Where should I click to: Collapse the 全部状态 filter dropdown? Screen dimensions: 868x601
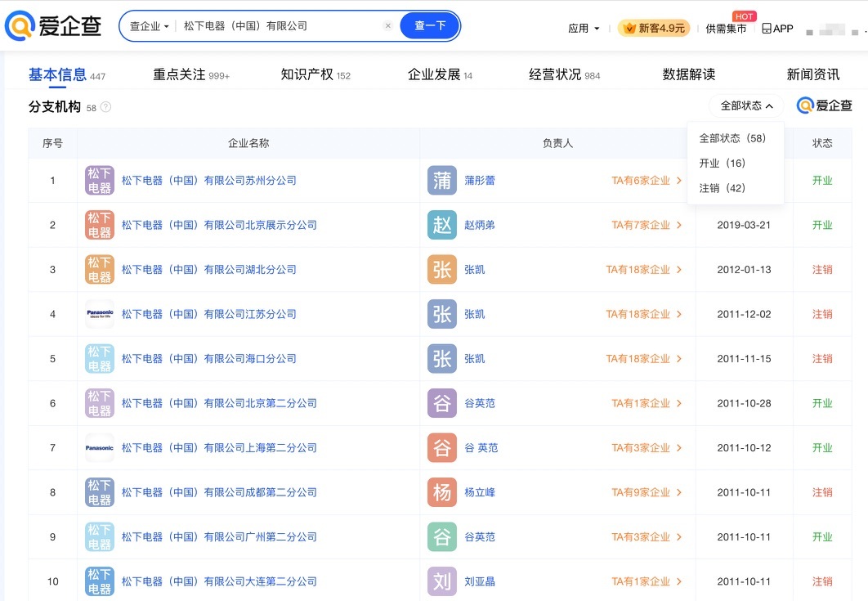click(746, 105)
